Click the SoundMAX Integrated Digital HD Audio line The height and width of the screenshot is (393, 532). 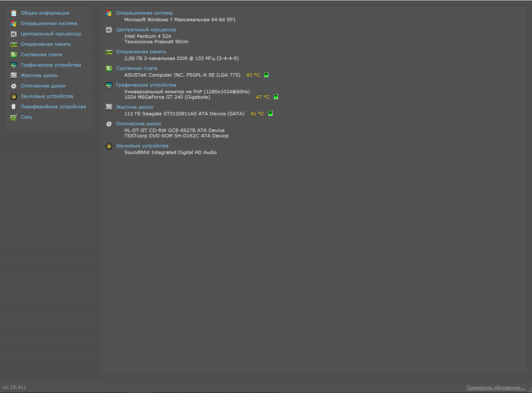pos(171,152)
